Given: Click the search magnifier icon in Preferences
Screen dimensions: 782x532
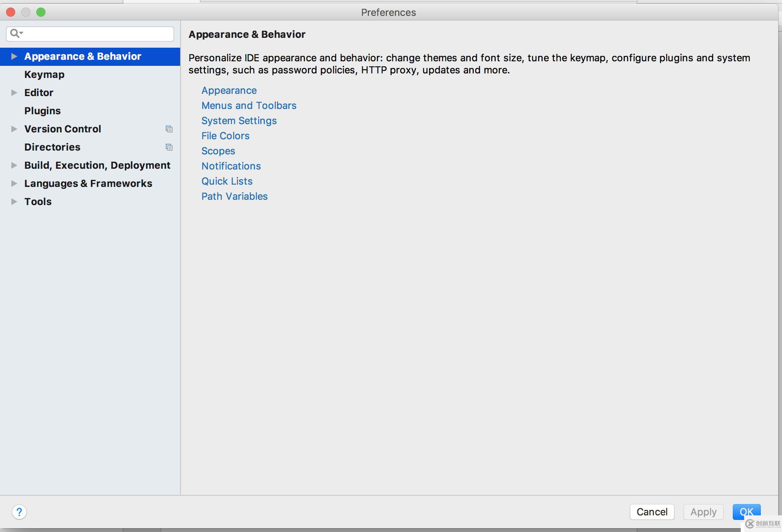Looking at the screenshot, I should click(16, 34).
